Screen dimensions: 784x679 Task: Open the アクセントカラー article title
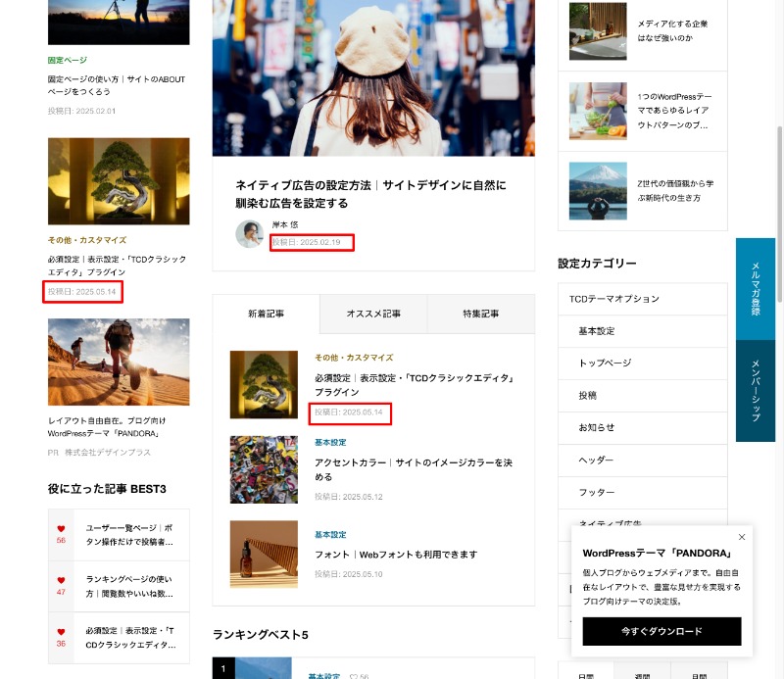tap(414, 469)
